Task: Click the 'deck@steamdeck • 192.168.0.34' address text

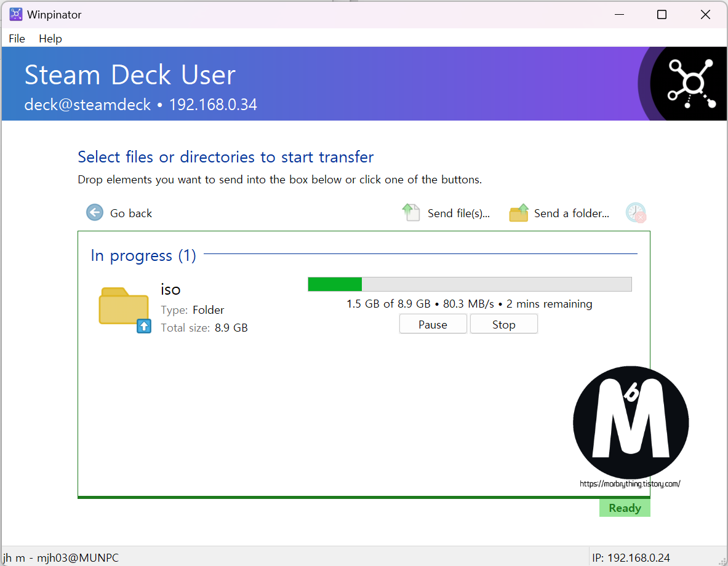Action: click(141, 105)
